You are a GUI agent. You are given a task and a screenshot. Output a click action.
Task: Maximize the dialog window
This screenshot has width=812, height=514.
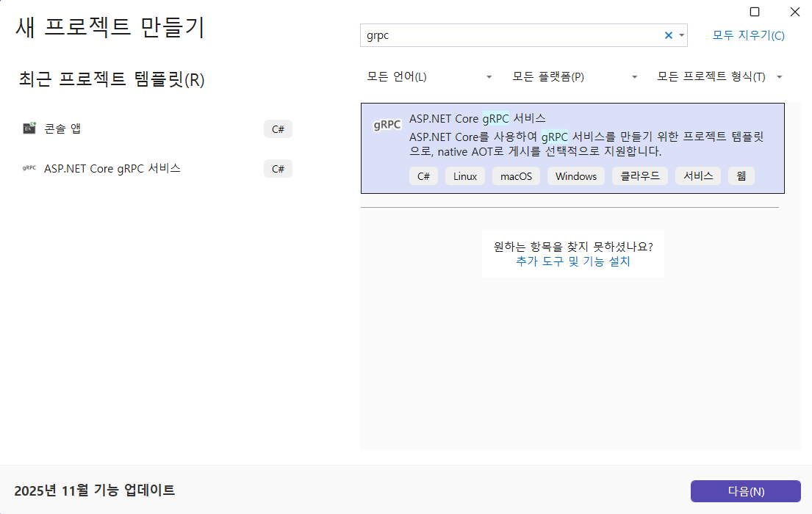point(755,12)
